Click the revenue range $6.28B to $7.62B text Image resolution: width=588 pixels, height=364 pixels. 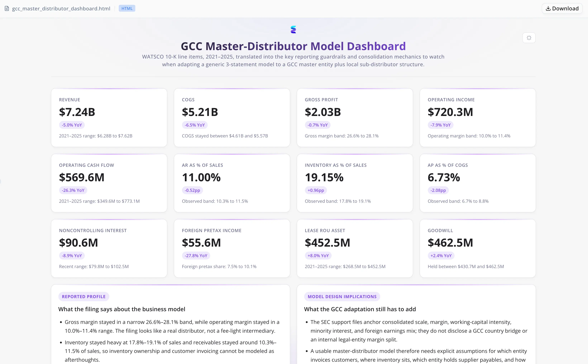pos(96,136)
